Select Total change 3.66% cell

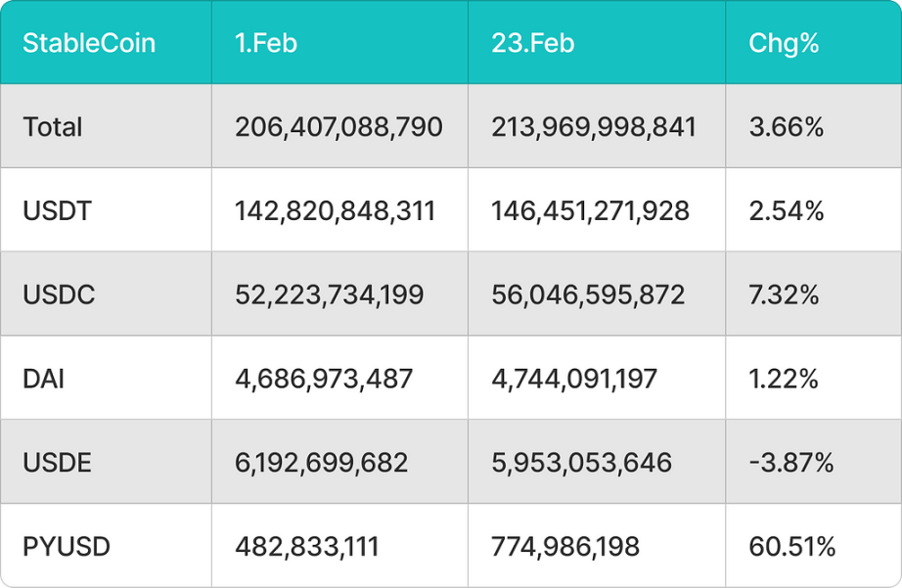pos(786,126)
